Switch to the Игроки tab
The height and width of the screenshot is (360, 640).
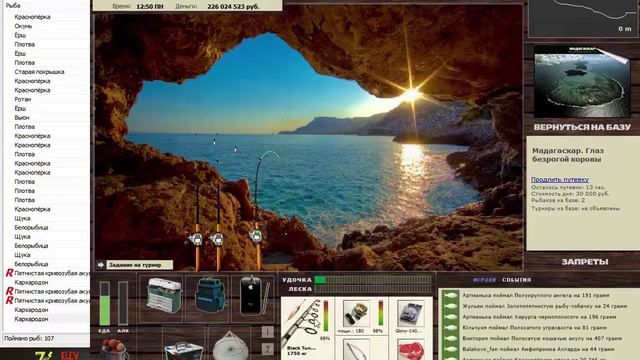[x=484, y=280]
